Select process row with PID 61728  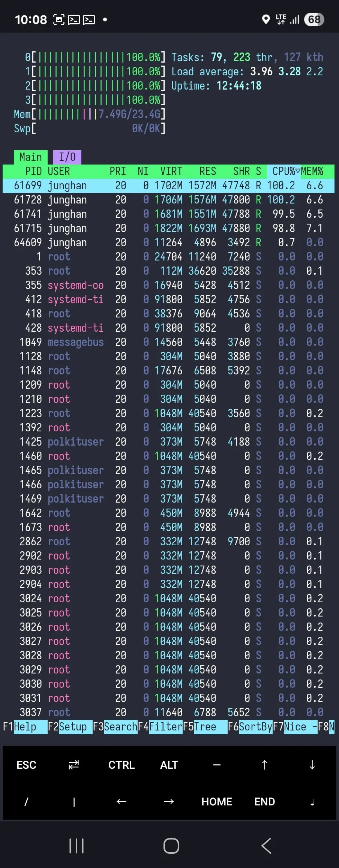coord(169,200)
